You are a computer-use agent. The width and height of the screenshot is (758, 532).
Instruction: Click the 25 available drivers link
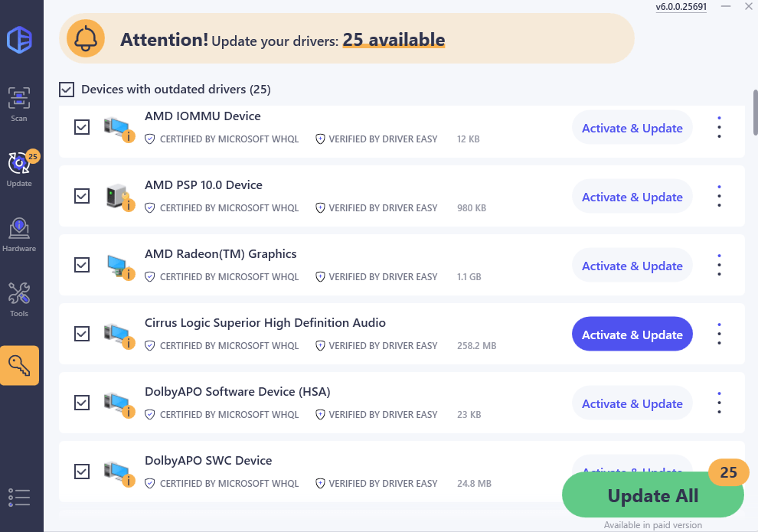[394, 39]
